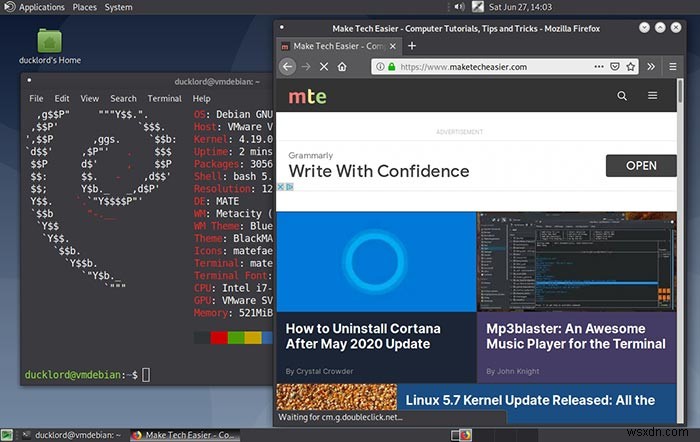Open the panel clock Sat Jun 27
This screenshot has height=442, width=700.
[x=520, y=7]
